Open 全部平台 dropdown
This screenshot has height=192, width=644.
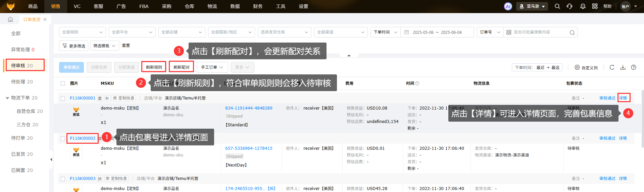(x=132, y=32)
